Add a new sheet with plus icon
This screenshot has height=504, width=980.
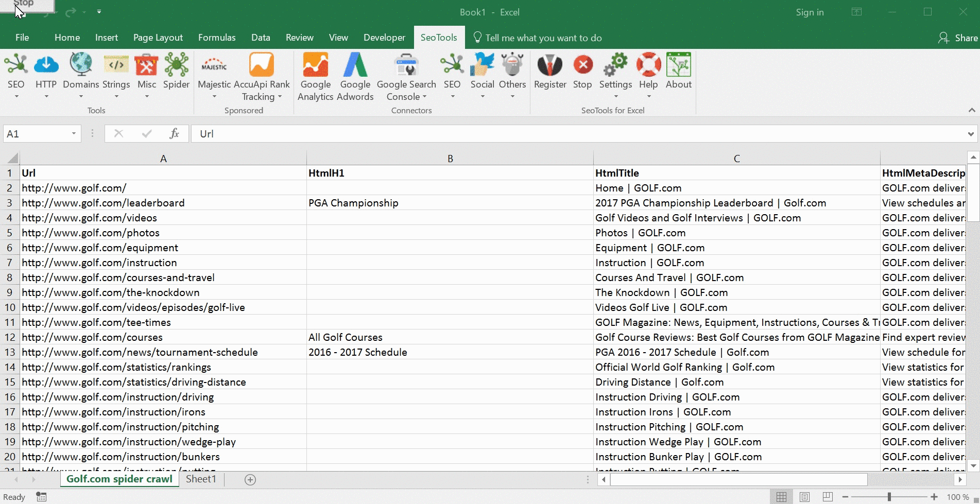(250, 480)
